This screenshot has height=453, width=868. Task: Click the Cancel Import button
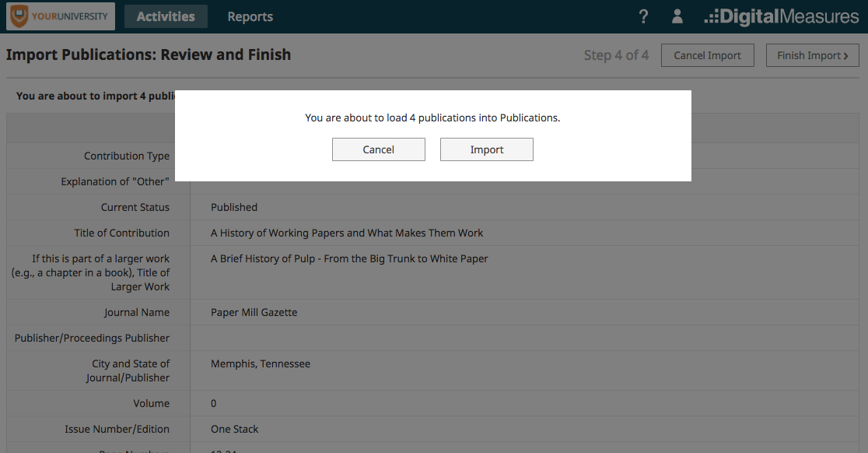(708, 55)
